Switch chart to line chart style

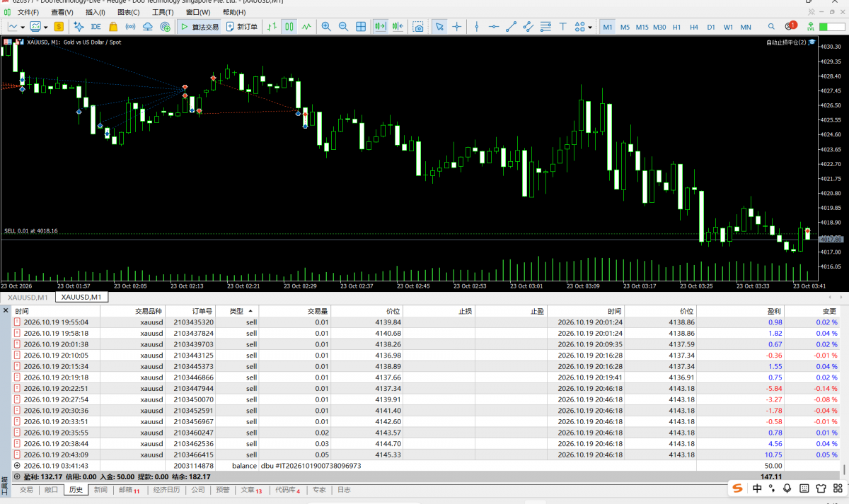306,27
